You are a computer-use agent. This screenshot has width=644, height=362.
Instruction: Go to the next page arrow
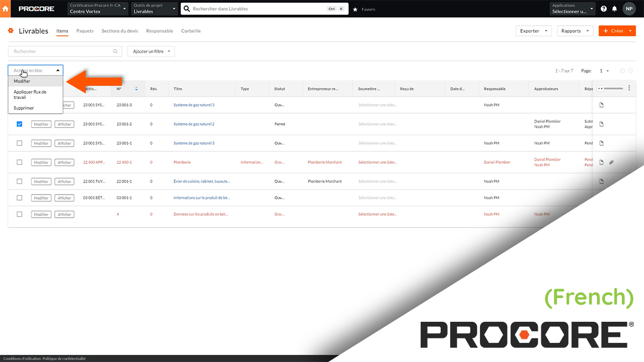coord(631,71)
